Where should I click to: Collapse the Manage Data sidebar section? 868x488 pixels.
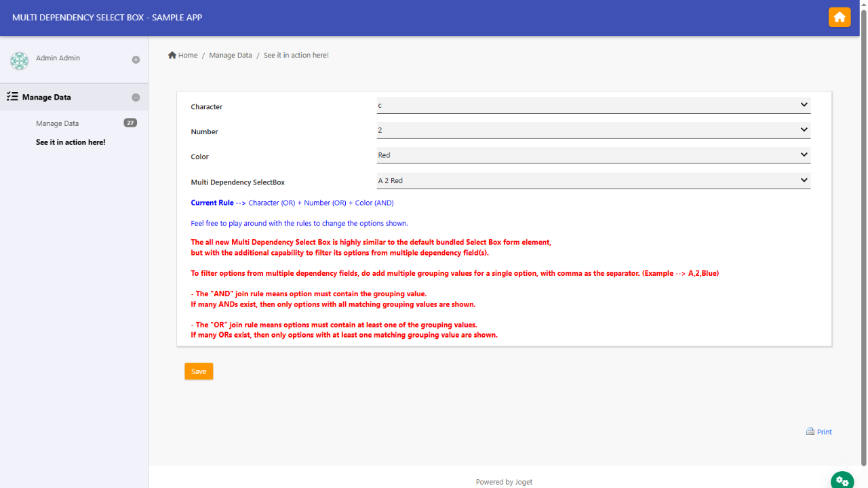pyautogui.click(x=136, y=98)
